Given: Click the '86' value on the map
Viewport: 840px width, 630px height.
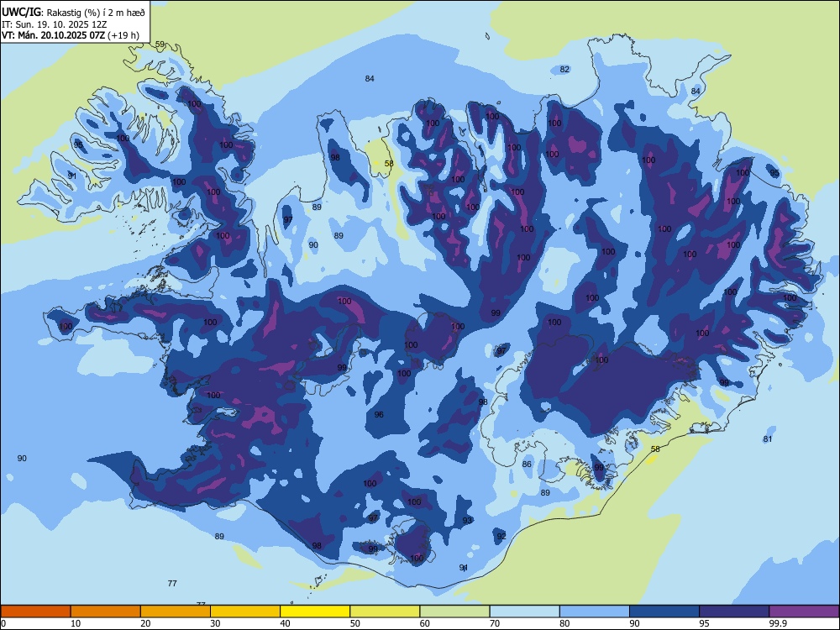Looking at the screenshot, I should (528, 464).
